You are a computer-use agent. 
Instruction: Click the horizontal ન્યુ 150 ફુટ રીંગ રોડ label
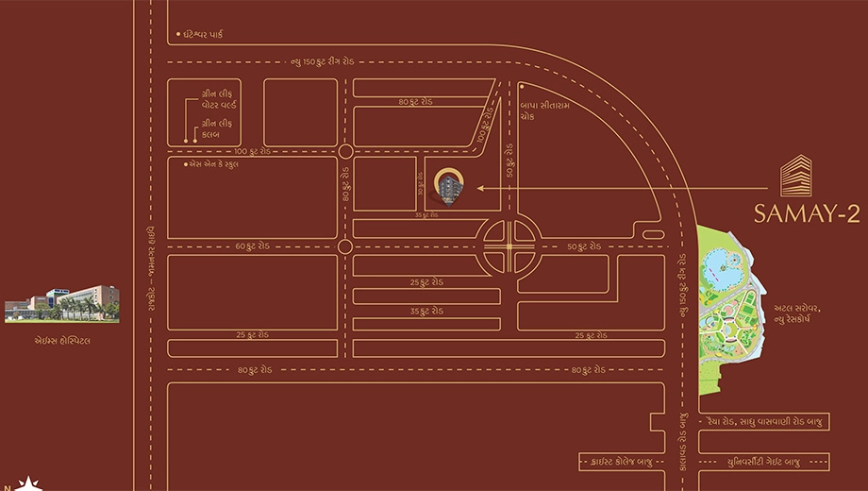tap(322, 61)
